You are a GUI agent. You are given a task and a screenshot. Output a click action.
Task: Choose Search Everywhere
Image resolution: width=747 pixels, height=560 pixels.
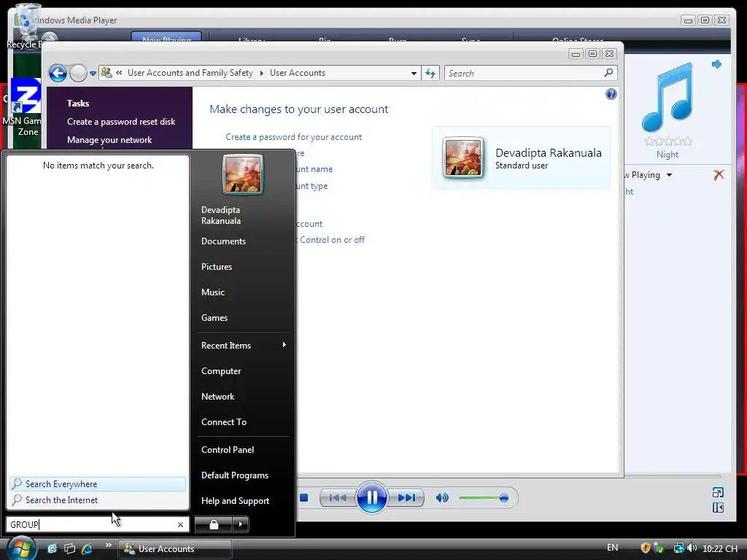[98, 484]
